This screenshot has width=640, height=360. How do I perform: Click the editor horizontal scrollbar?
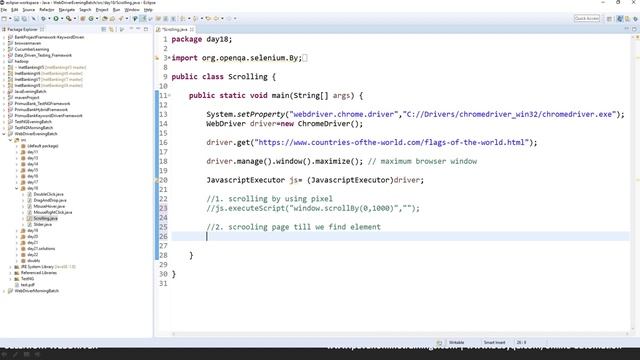pos(400,334)
